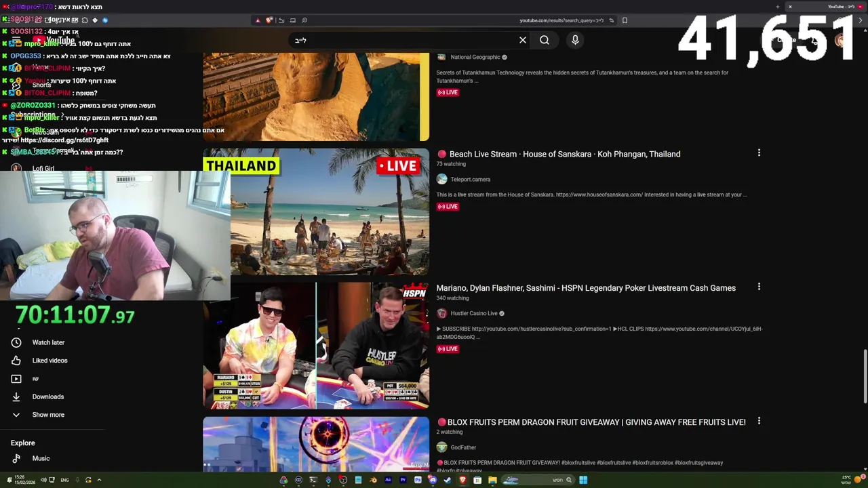Open Downloads in the sidebar
The image size is (868, 488).
click(x=47, y=396)
